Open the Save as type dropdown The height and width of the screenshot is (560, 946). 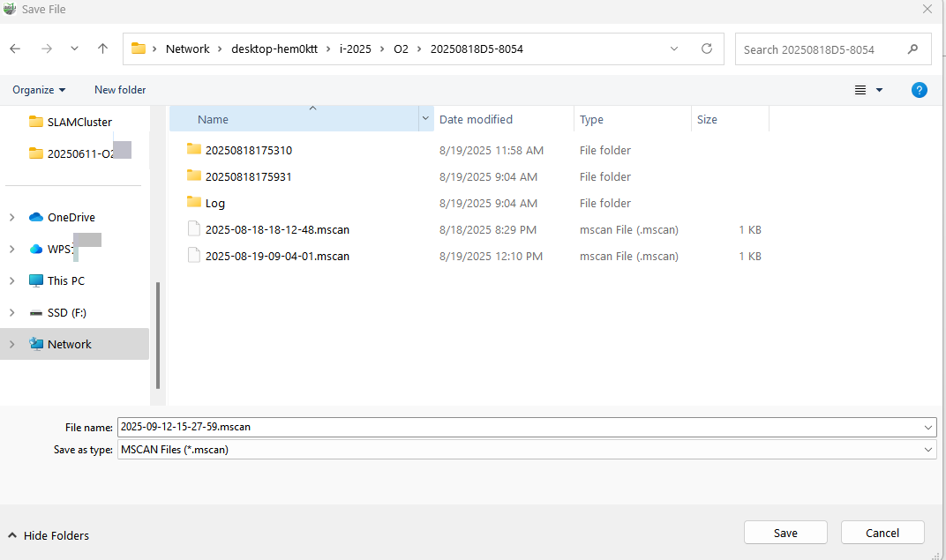(x=927, y=450)
